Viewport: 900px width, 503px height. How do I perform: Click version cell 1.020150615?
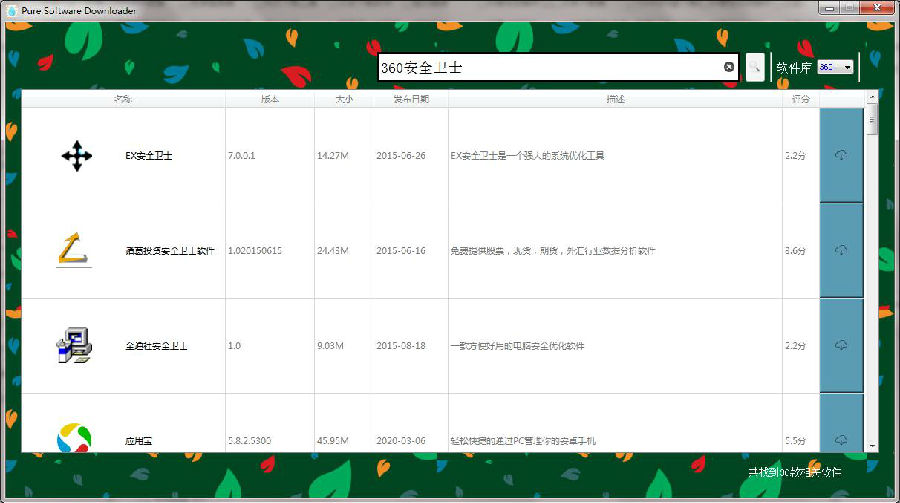pos(255,250)
